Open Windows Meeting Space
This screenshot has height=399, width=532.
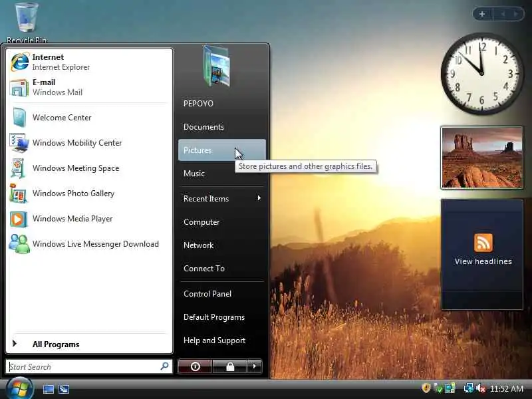pyautogui.click(x=89, y=168)
